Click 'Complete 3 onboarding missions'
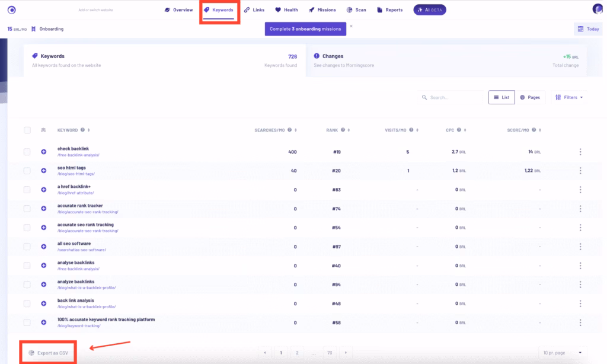This screenshot has width=607, height=364. (305, 28)
